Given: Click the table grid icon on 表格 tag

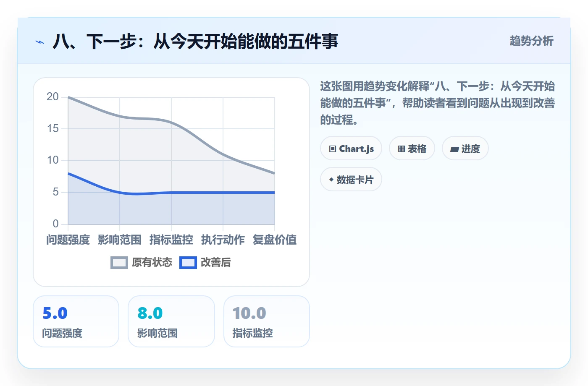Looking at the screenshot, I should click(x=402, y=149).
